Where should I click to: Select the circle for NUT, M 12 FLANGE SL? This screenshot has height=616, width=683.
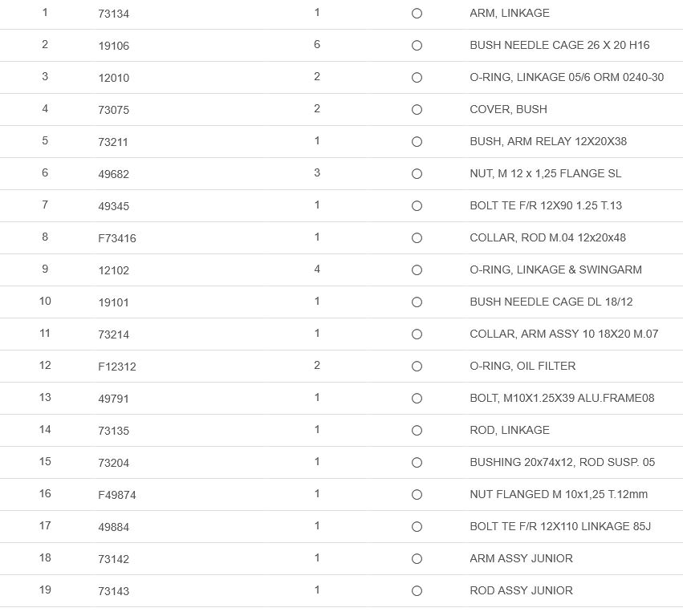click(x=417, y=174)
